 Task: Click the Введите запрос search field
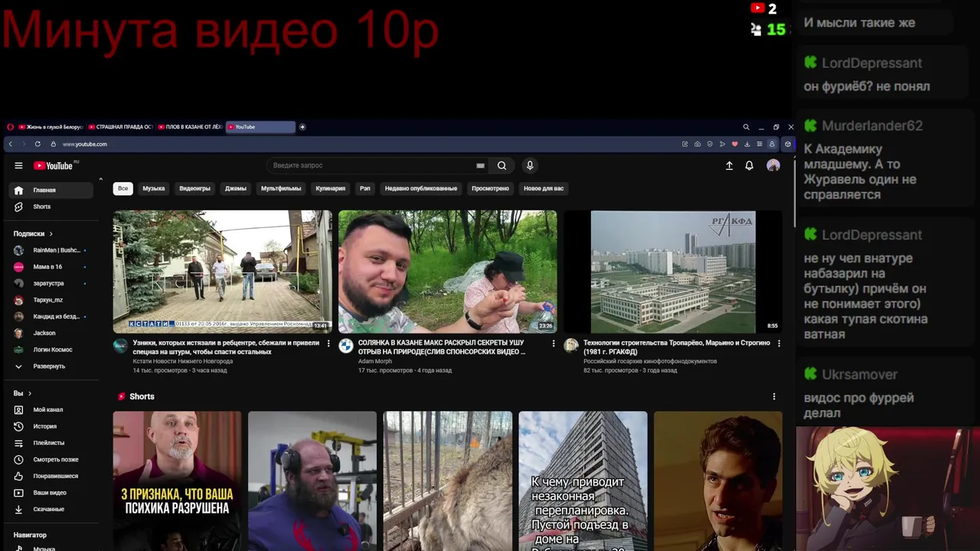375,165
